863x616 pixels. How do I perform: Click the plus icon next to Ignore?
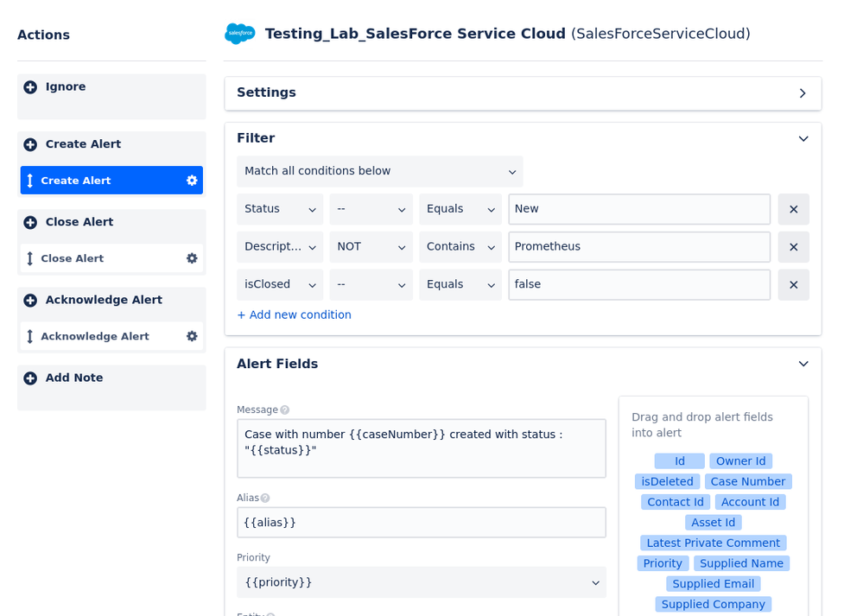coord(30,87)
